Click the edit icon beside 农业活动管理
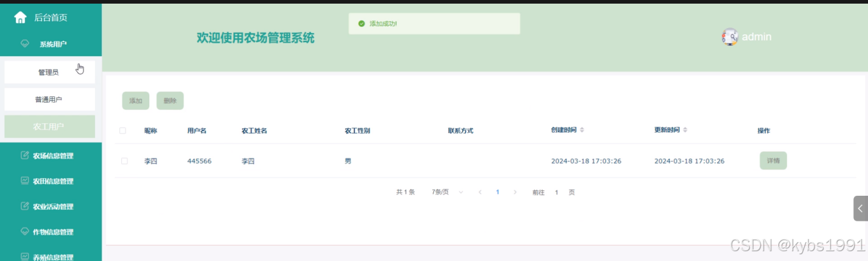The height and width of the screenshot is (261, 868). (25, 206)
